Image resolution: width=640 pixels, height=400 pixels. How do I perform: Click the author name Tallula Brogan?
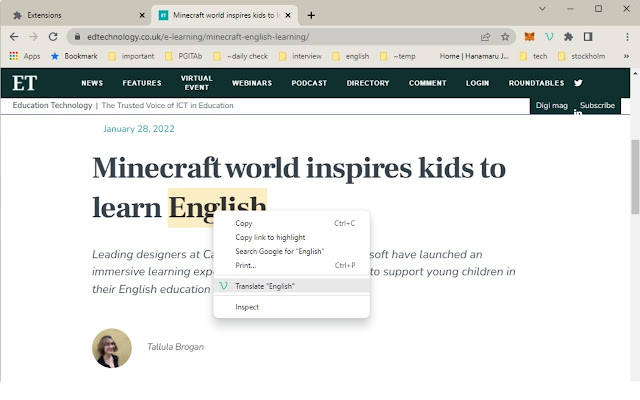pyautogui.click(x=175, y=347)
